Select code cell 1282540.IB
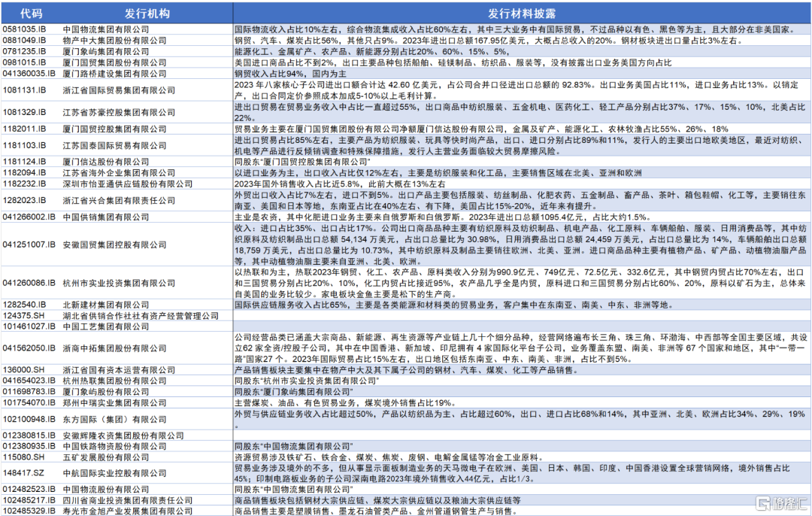Image resolution: width=812 pixels, height=516 pixels. click(x=24, y=305)
